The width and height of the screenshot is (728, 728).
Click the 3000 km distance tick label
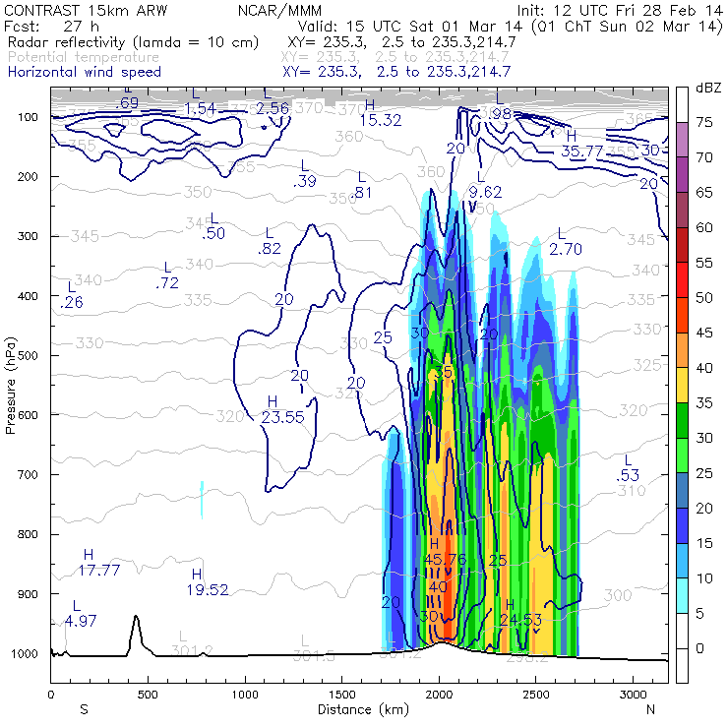634,695
